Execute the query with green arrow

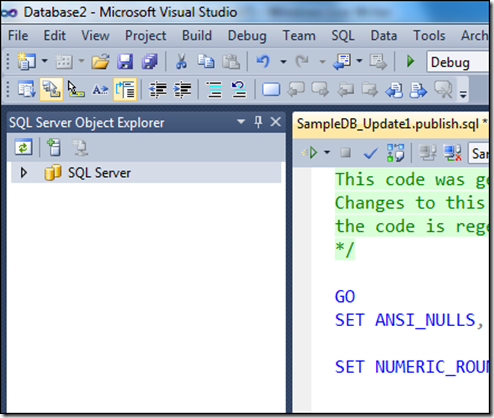pyautogui.click(x=310, y=153)
